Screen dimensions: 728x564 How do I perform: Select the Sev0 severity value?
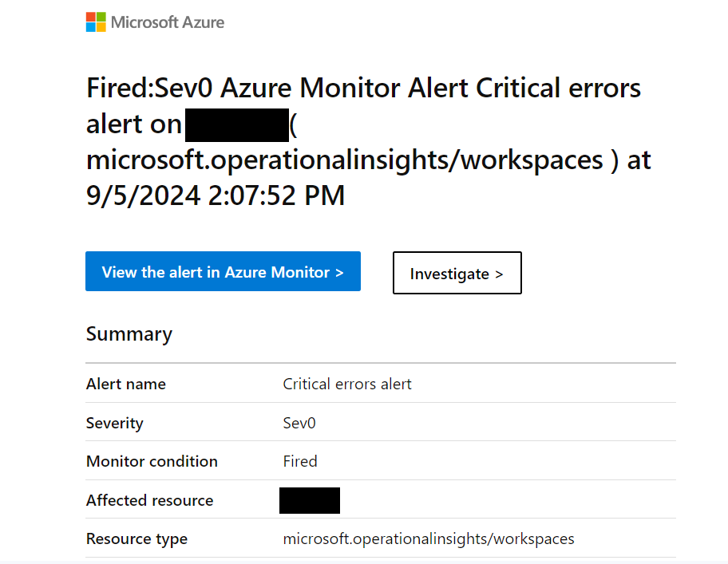[299, 423]
